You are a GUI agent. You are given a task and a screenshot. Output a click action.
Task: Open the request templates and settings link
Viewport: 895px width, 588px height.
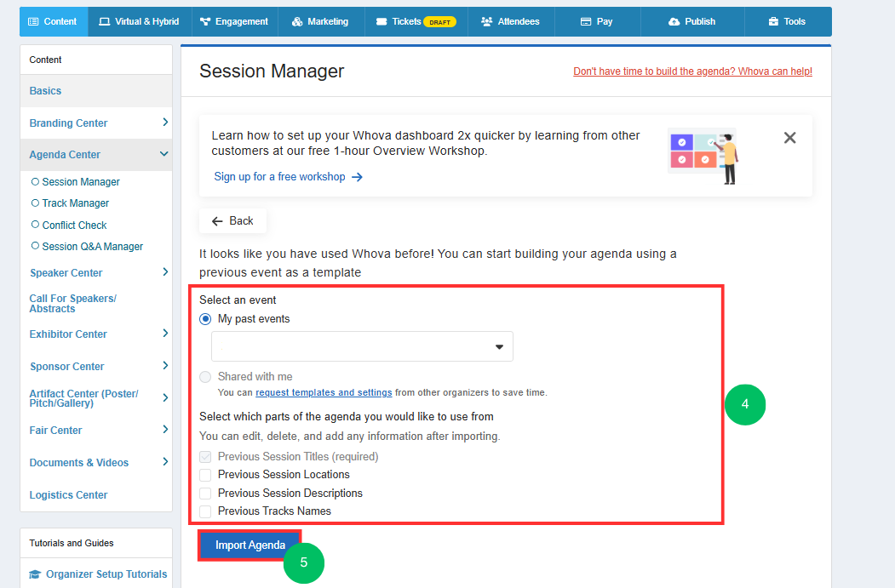(324, 392)
